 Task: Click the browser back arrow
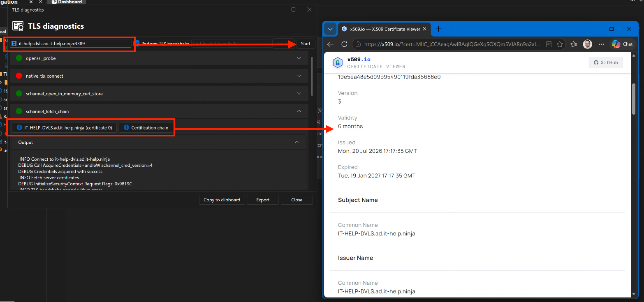pos(331,44)
